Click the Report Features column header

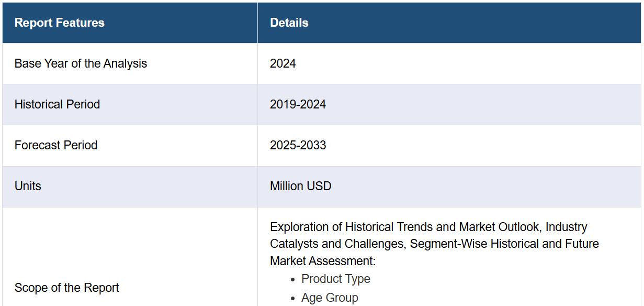tap(59, 23)
